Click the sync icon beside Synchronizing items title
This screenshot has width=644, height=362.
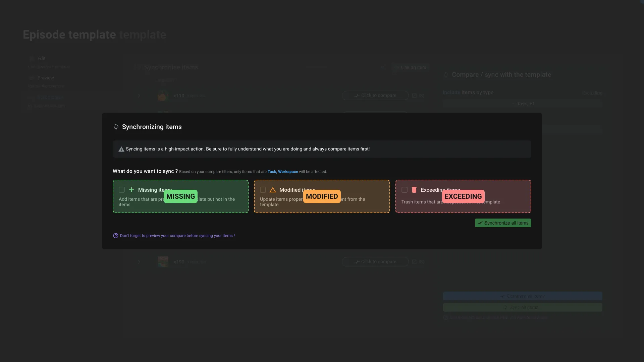point(116,127)
